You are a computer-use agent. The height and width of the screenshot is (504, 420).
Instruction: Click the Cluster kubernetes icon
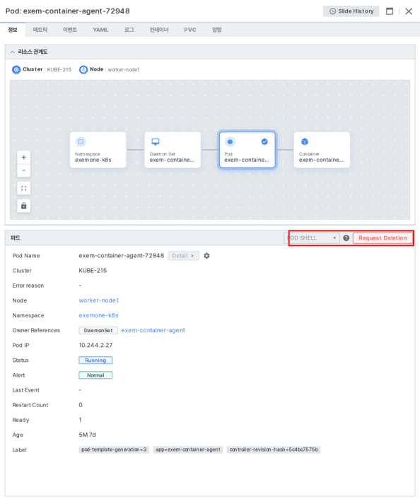[x=16, y=69]
